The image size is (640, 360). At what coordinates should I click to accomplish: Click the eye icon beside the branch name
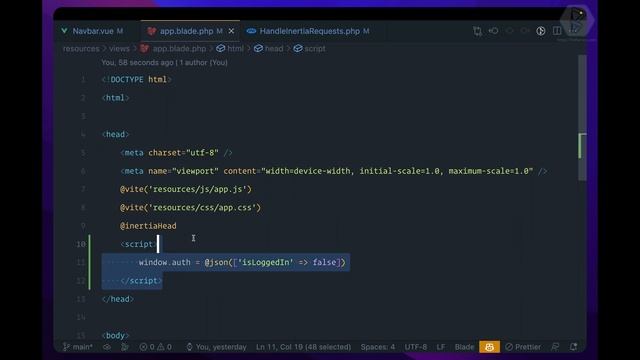coord(107,347)
